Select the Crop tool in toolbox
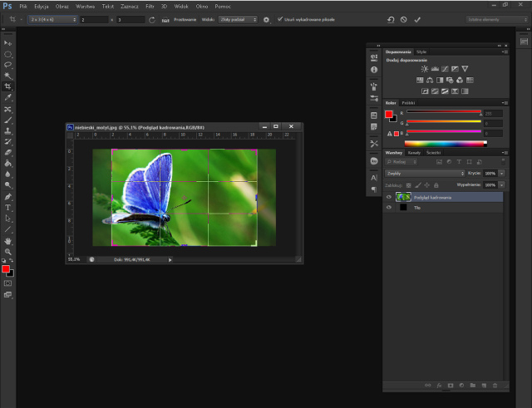Image resolution: width=532 pixels, height=408 pixels. 7,86
